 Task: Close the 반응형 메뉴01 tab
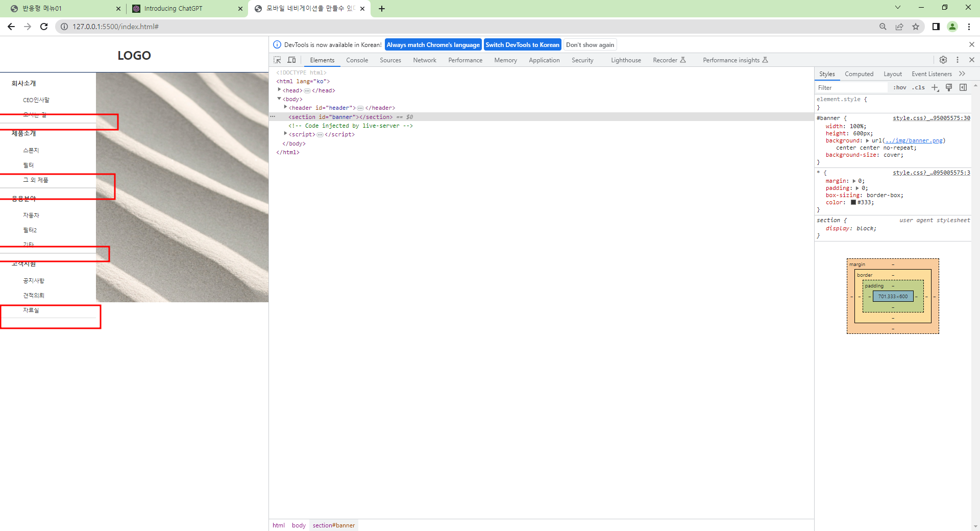coord(118,9)
